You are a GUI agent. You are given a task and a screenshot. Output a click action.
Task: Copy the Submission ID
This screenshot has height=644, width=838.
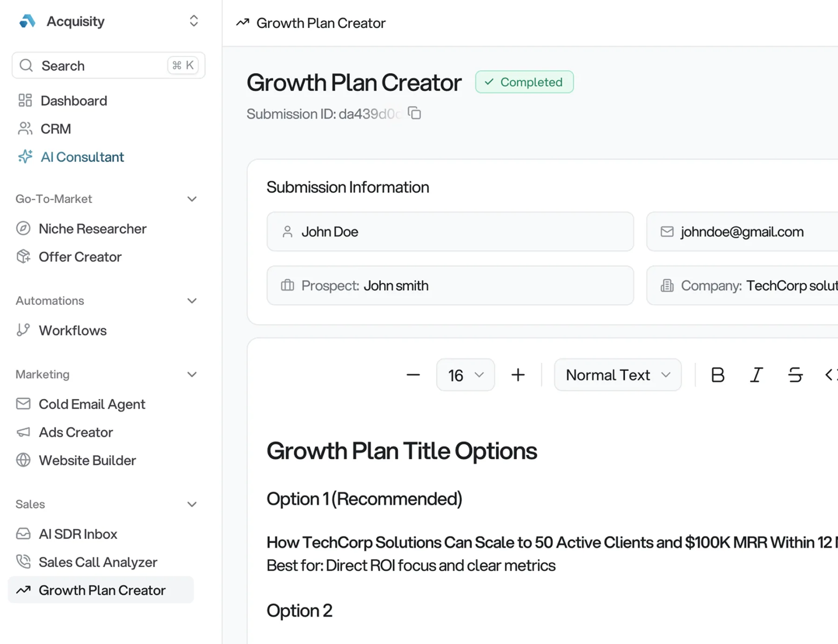click(413, 113)
